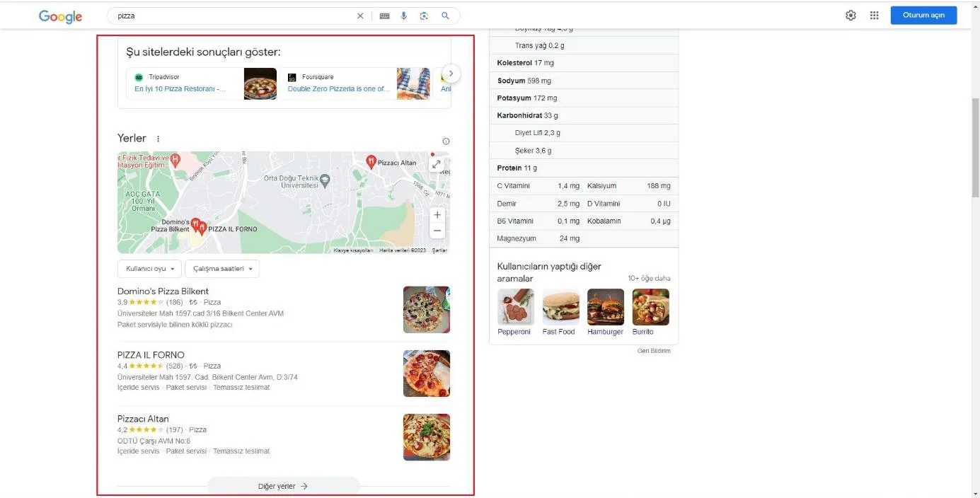980x498 pixels.
Task: Click the hospital H marker on map
Action: 175,161
